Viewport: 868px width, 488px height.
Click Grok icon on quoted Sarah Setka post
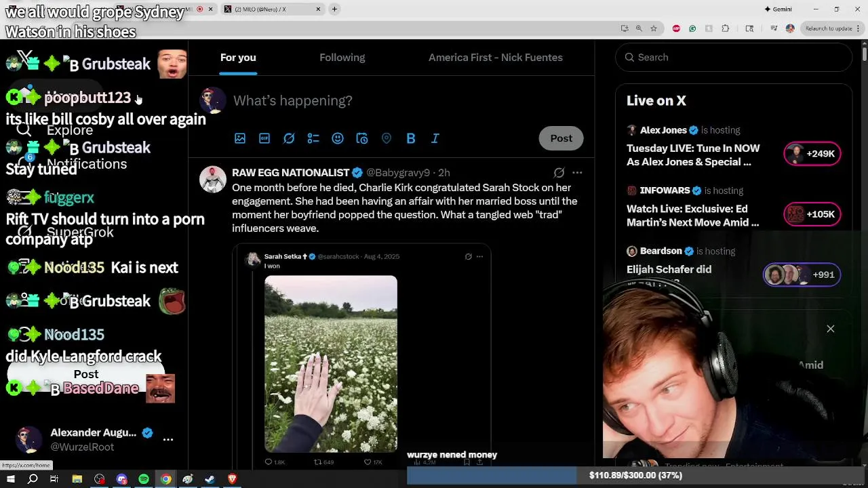pyautogui.click(x=468, y=256)
